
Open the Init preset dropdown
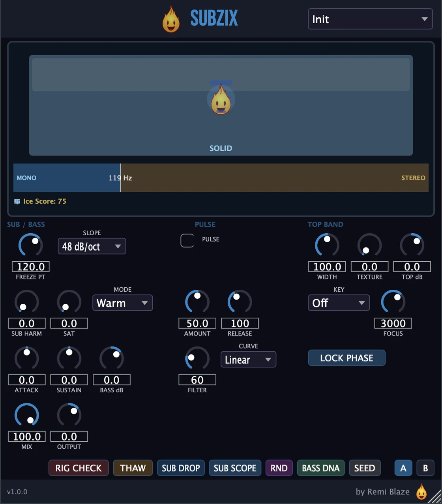click(x=370, y=19)
